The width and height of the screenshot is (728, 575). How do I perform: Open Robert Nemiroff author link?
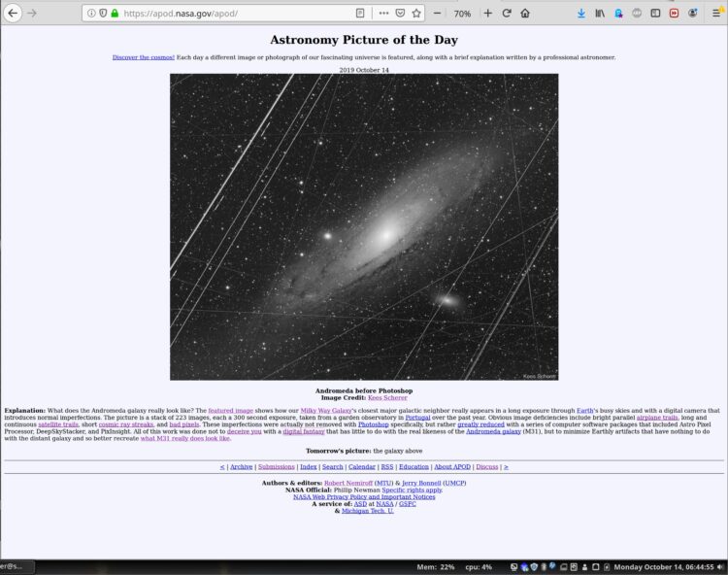point(348,483)
